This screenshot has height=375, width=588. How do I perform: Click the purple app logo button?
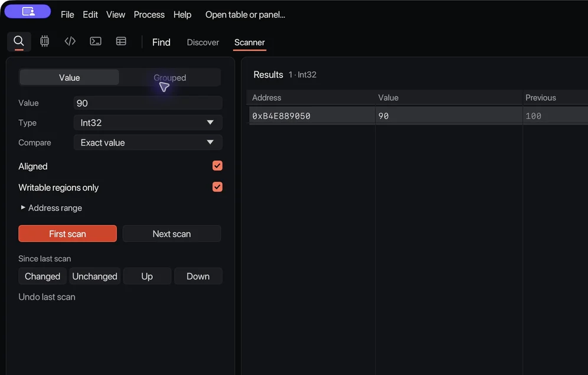tap(28, 12)
